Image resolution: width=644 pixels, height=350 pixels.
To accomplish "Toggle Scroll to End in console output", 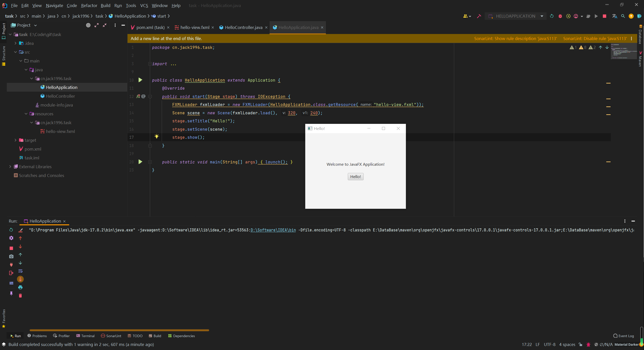I will (x=20, y=279).
